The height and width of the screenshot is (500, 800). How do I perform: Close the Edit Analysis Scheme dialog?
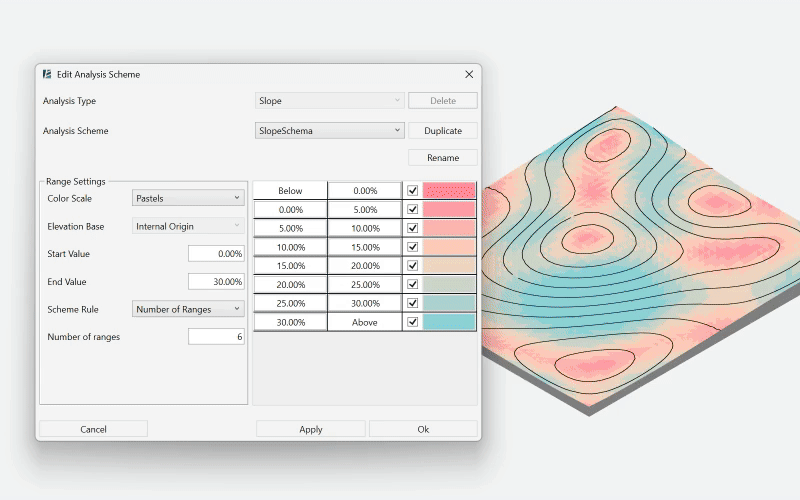[469, 74]
